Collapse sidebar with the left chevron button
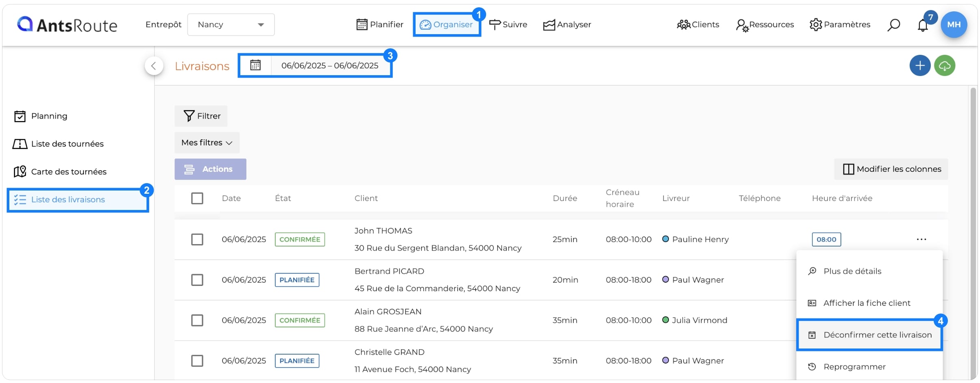 point(154,66)
